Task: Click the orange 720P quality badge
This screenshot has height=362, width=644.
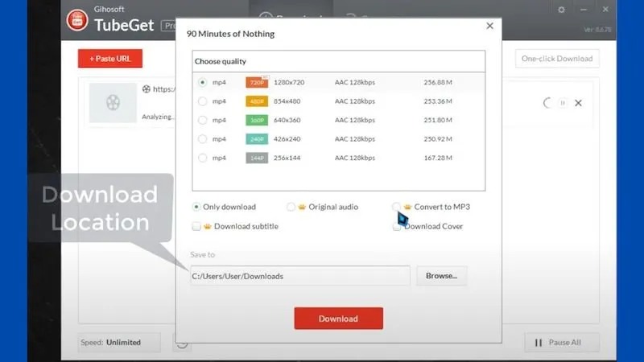Action: point(256,82)
